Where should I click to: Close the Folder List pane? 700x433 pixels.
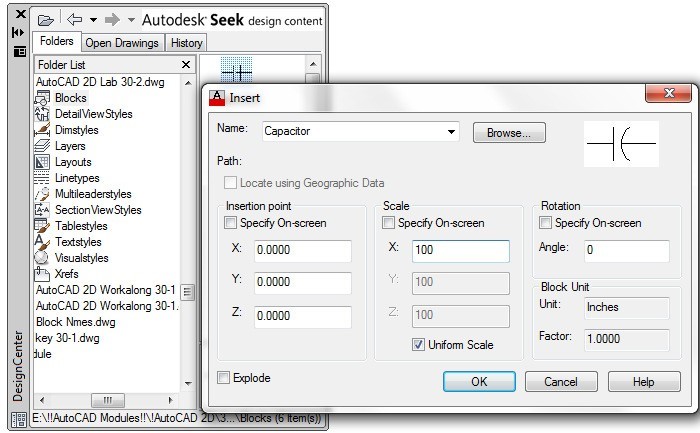click(x=185, y=64)
